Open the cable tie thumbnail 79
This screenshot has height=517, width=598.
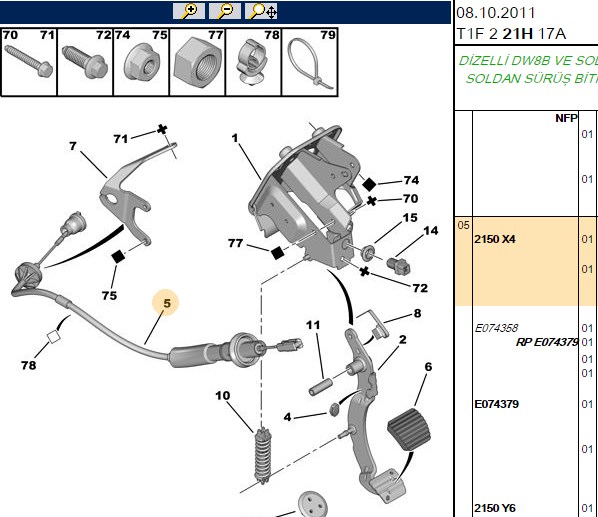coord(309,62)
